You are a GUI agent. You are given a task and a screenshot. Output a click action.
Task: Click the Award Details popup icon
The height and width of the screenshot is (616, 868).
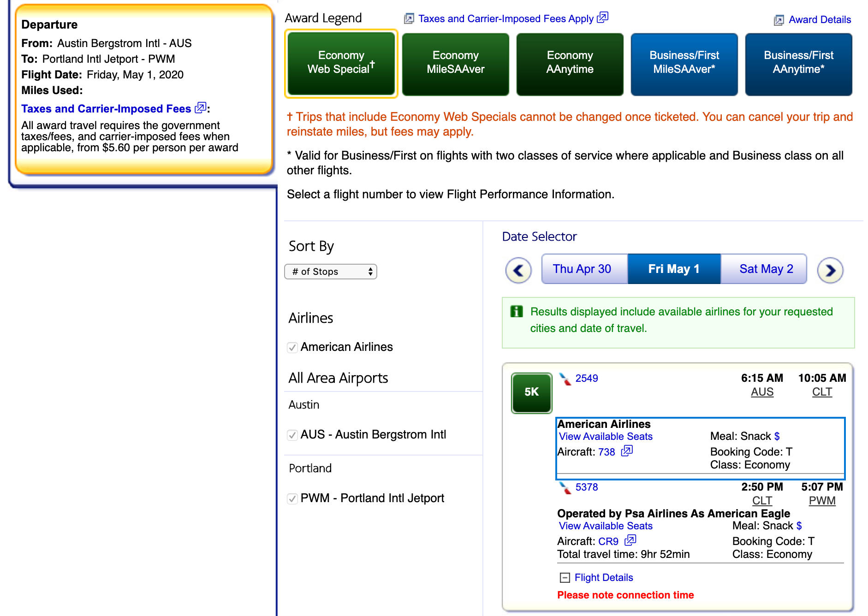click(x=779, y=20)
